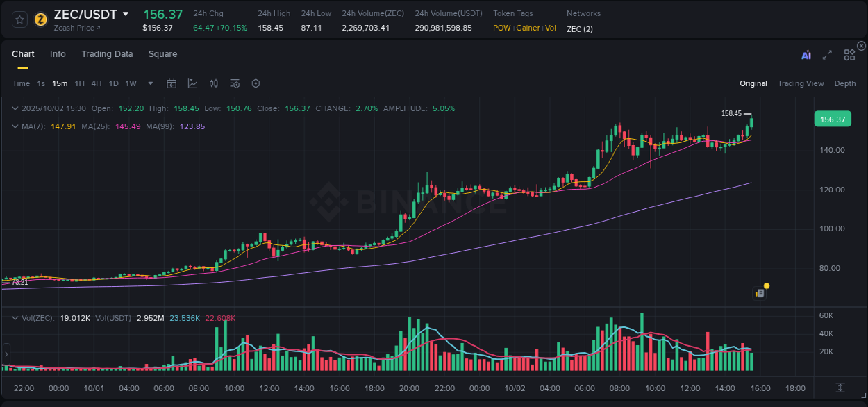Open the extra timeframe dropdown arrow
This screenshot has height=407, width=868.
[x=149, y=83]
